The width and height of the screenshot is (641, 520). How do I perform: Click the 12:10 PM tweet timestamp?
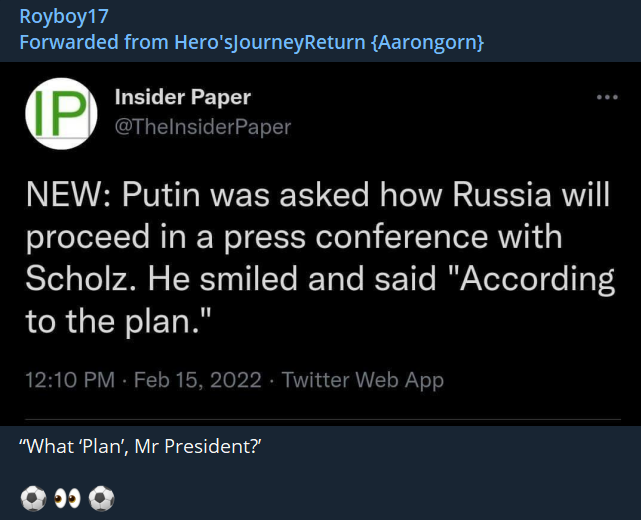(62, 380)
